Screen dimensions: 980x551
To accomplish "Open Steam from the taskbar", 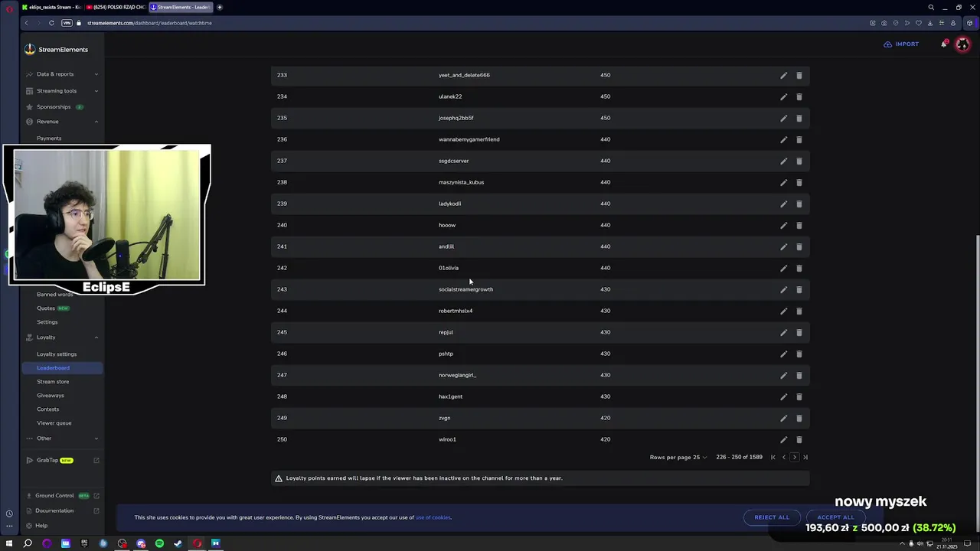I will (x=178, y=543).
